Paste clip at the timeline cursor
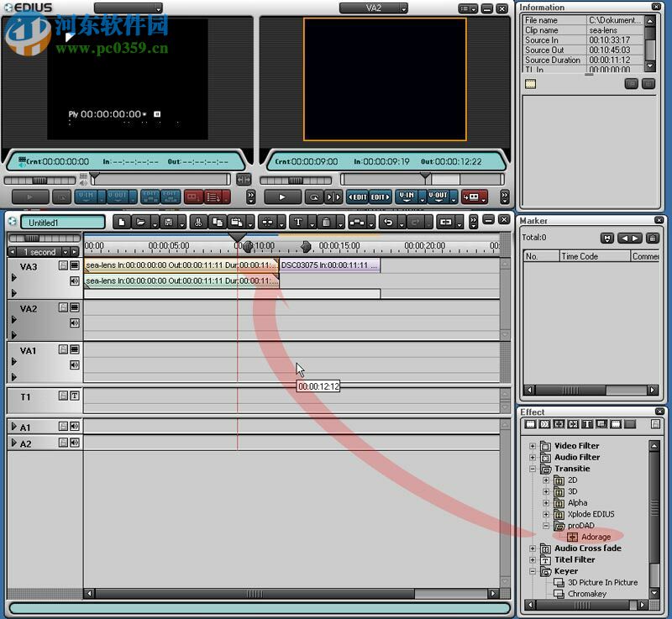This screenshot has height=619, width=672. coord(237,222)
